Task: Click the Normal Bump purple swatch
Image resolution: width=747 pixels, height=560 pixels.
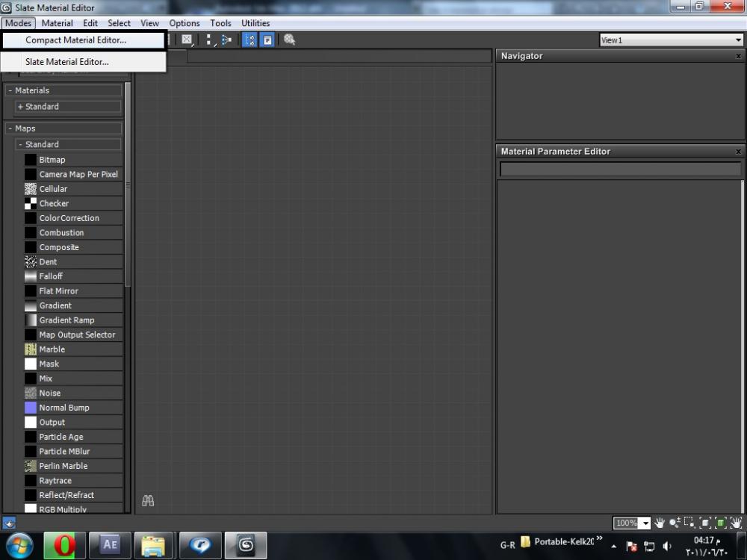Action: coord(31,408)
